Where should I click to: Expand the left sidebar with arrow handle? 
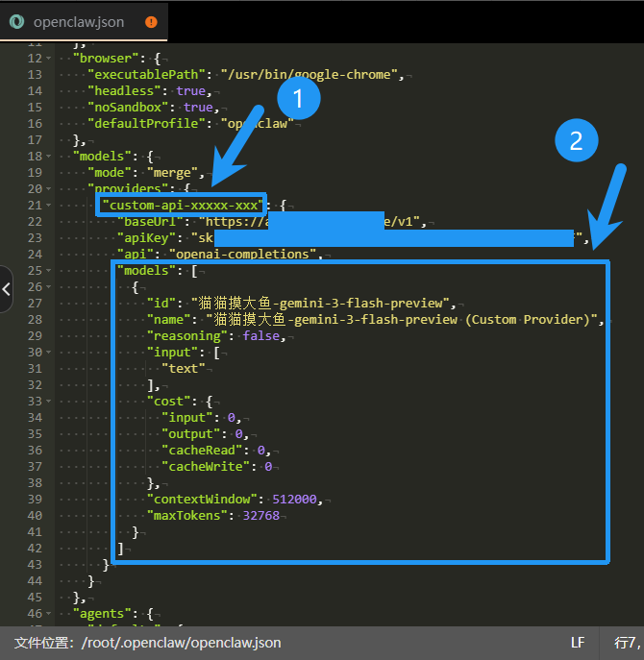(6, 288)
